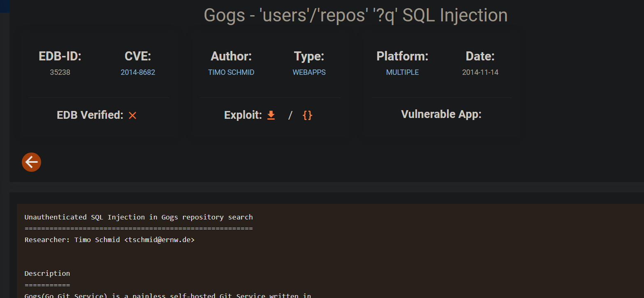Click the Vulnerable App label
Image resolution: width=644 pixels, height=298 pixels.
(x=441, y=114)
